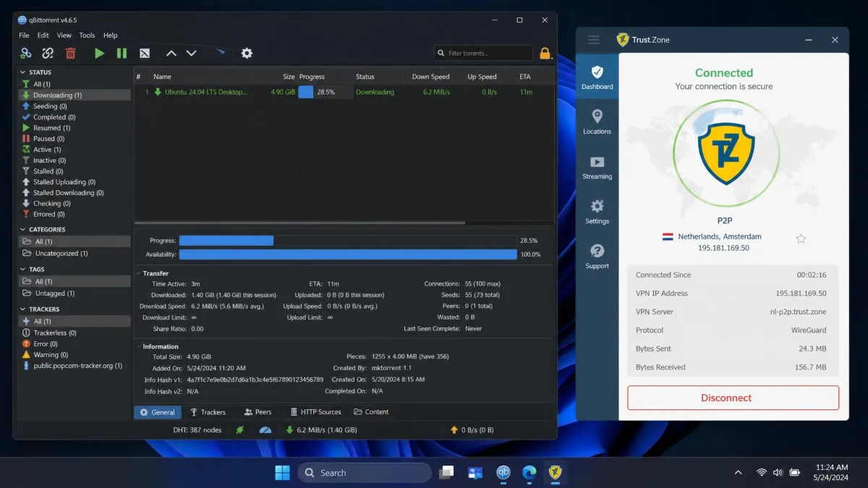Collapse the TRACKERS section in sidebar

(x=22, y=309)
